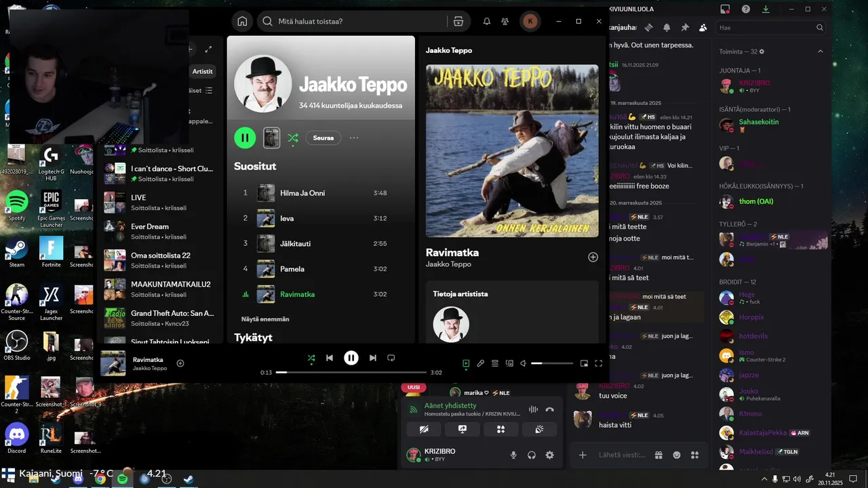Viewport: 868px width, 488px height.
Task: Mute Discord microphone
Action: pyautogui.click(x=513, y=455)
